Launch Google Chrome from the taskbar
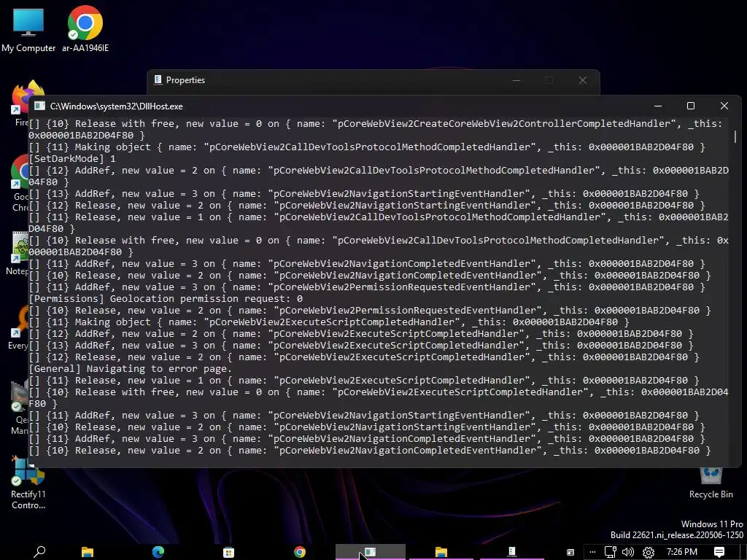747x560 pixels. click(300, 552)
